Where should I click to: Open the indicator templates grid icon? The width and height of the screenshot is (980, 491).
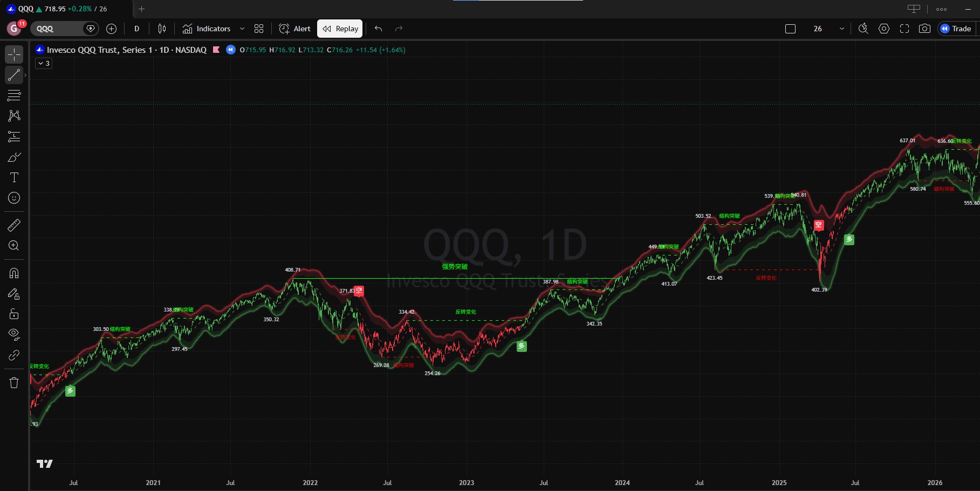259,29
